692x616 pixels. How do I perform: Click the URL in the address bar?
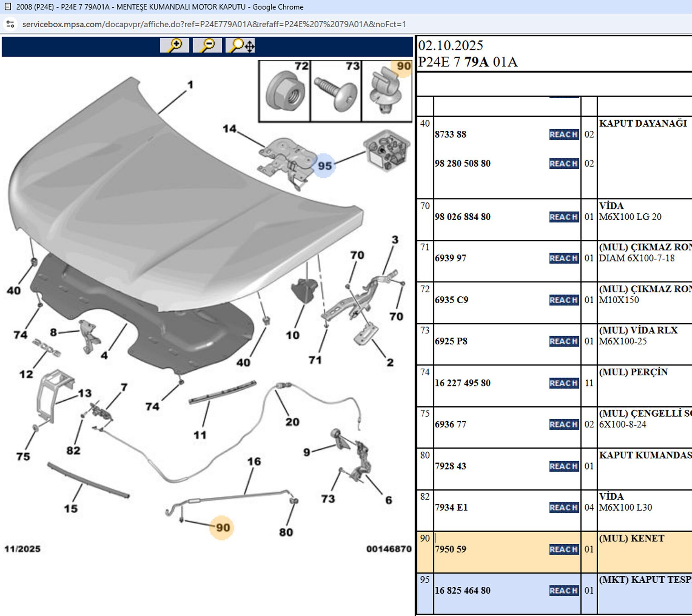(214, 24)
